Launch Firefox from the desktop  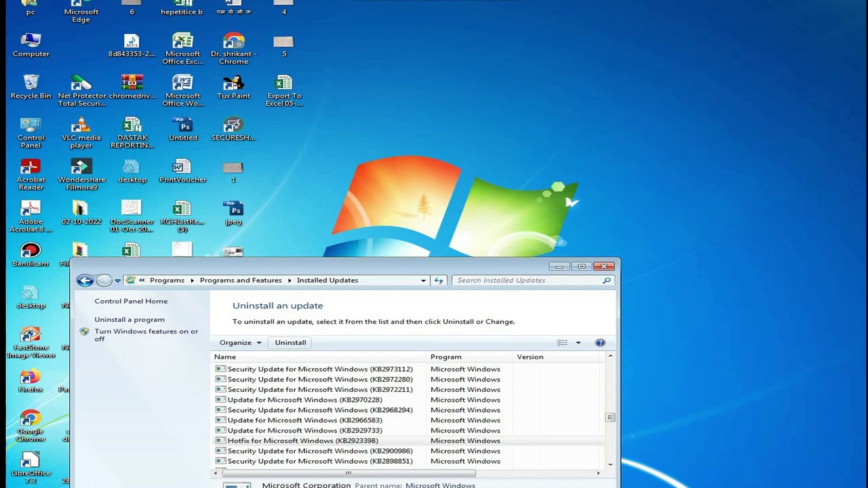point(31,380)
